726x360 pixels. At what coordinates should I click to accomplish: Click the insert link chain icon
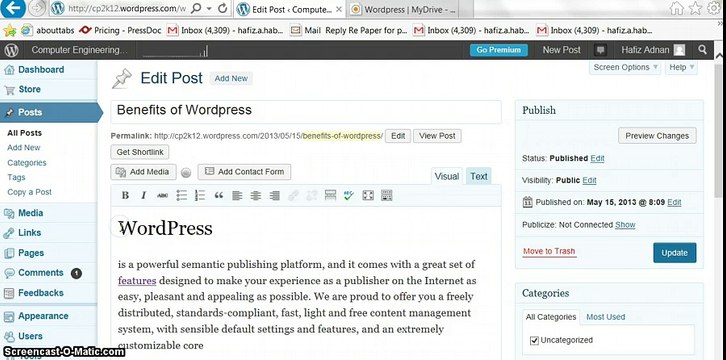pyautogui.click(x=293, y=196)
